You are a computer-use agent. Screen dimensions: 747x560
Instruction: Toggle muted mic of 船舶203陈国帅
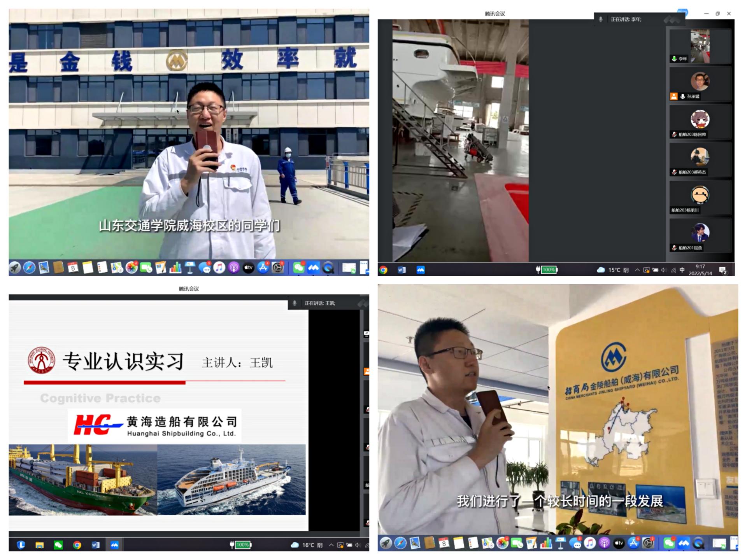(x=674, y=135)
